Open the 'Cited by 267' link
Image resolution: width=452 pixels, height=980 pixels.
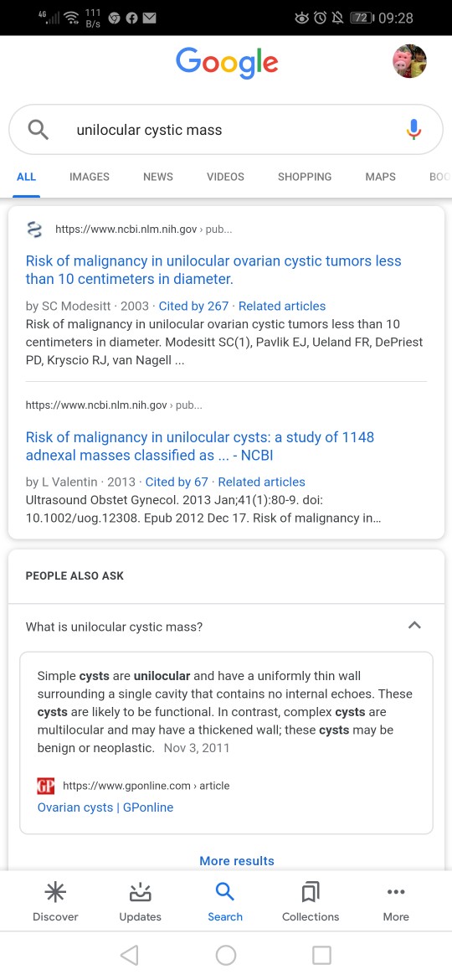tap(193, 307)
